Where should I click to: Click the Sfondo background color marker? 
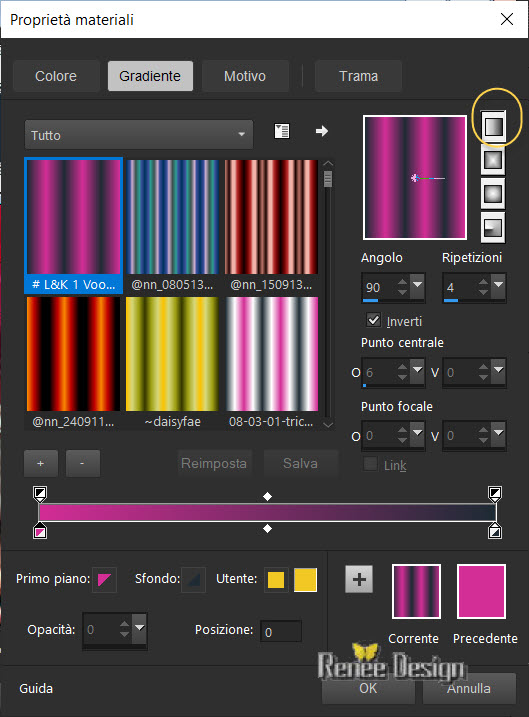tap(193, 580)
